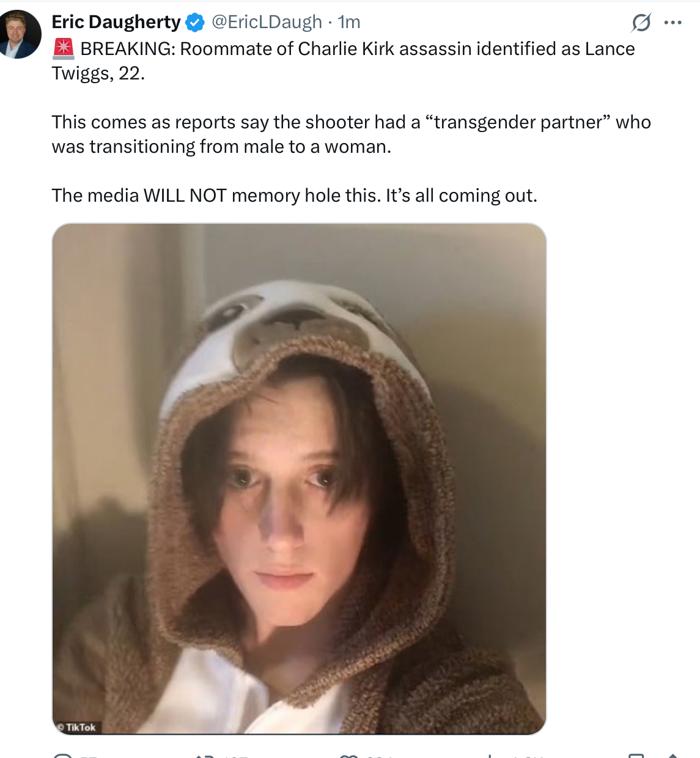The height and width of the screenshot is (758, 700).
Task: Click the repost arrows icon
Action: [x=203, y=756]
